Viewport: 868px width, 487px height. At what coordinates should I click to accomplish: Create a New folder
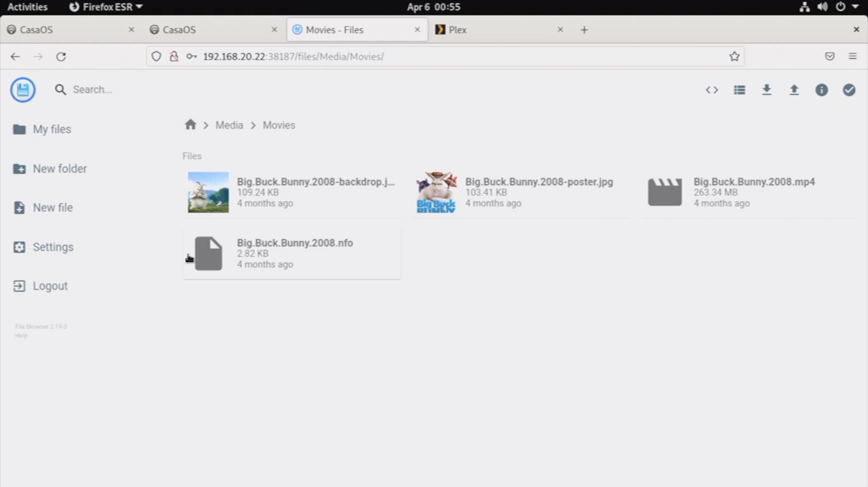point(59,169)
